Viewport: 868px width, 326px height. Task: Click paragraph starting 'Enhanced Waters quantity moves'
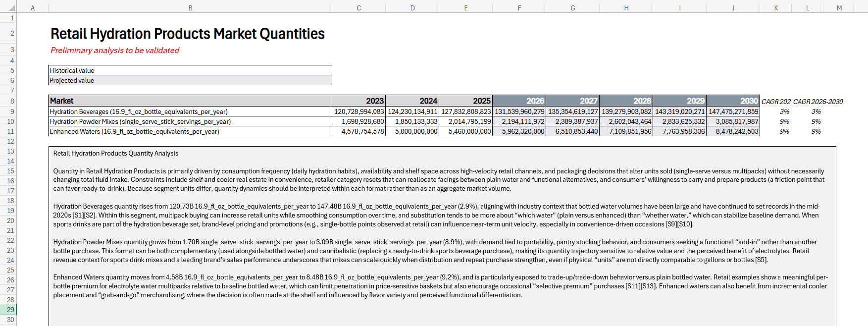coord(441,286)
